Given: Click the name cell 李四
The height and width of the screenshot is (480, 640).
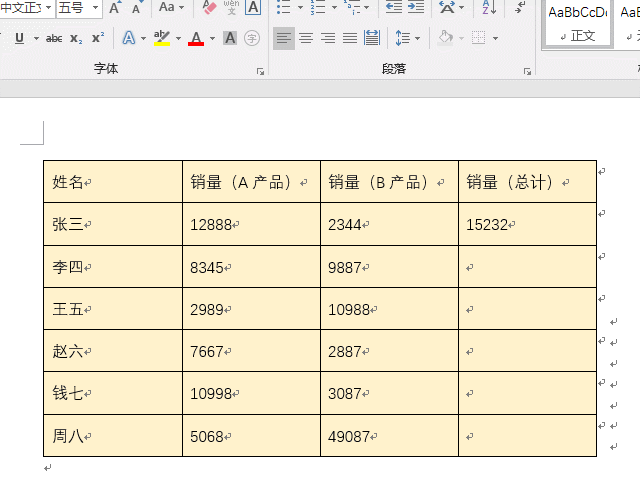Looking at the screenshot, I should pyautogui.click(x=113, y=267).
